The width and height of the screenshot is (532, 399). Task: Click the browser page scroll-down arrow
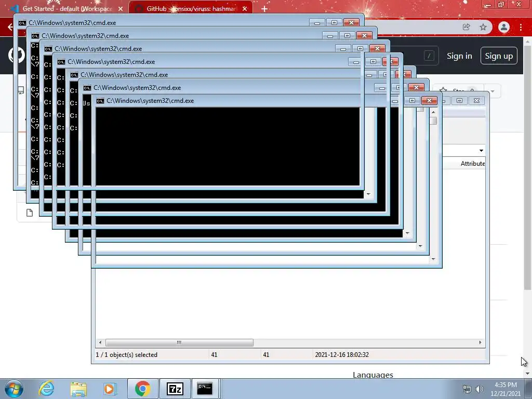527,374
